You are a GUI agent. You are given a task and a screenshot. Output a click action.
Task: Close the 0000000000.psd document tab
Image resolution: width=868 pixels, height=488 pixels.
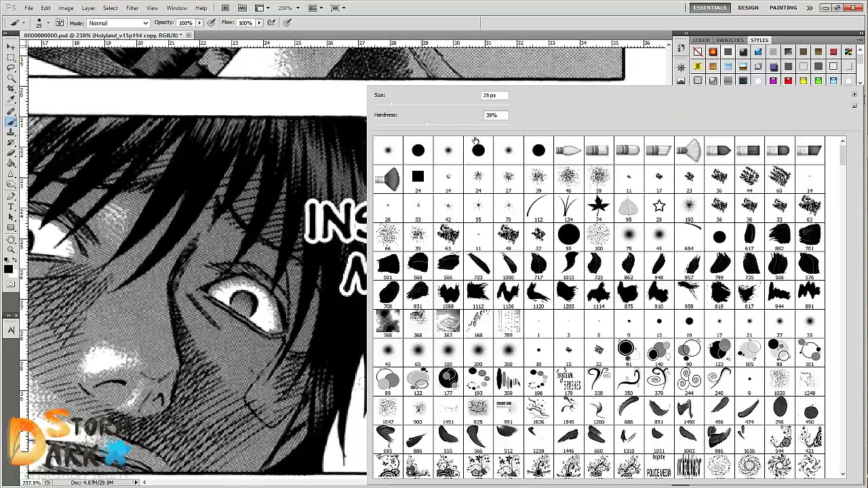pyautogui.click(x=189, y=35)
